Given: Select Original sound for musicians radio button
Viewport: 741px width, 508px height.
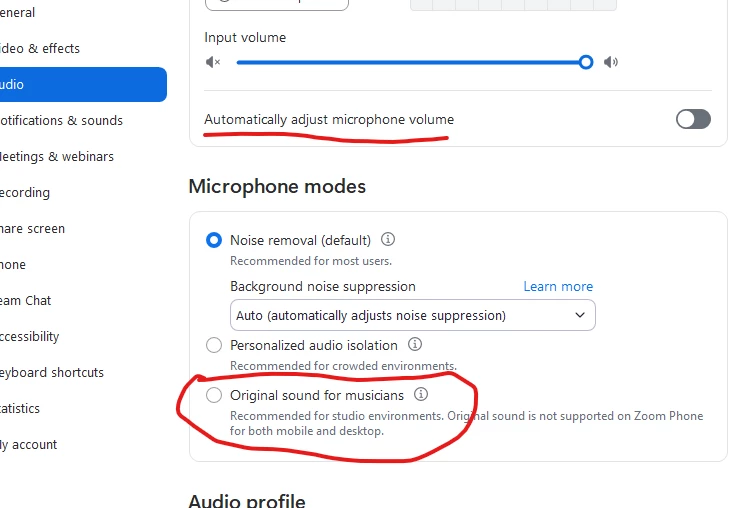Looking at the screenshot, I should pos(214,395).
